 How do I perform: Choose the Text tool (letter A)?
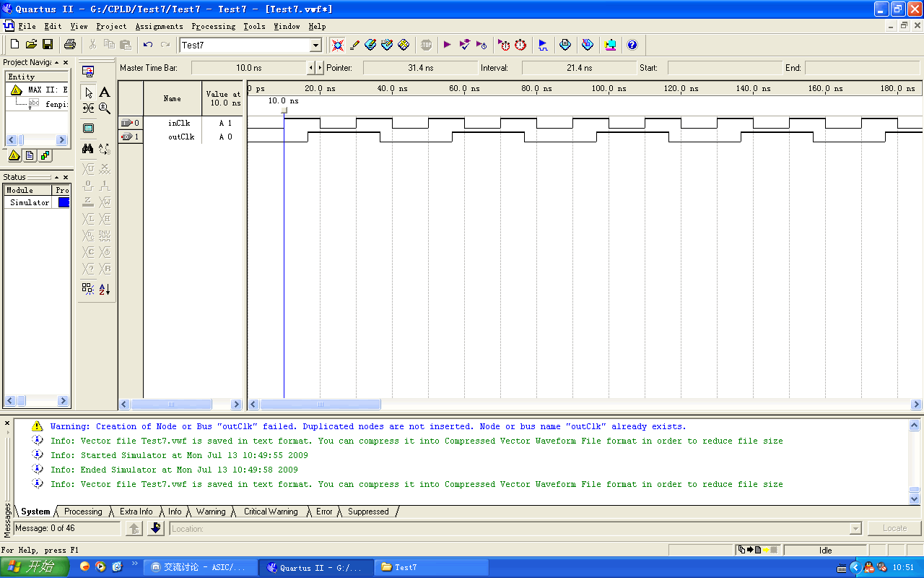(x=105, y=92)
